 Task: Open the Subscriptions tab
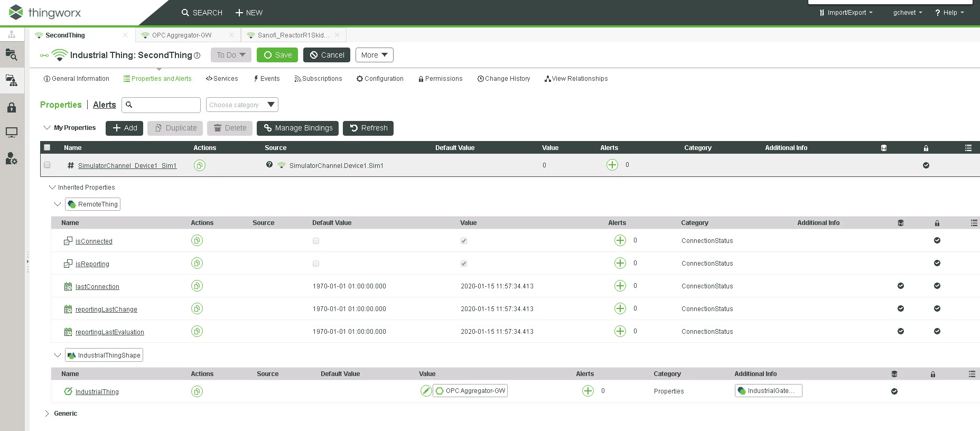click(319, 79)
